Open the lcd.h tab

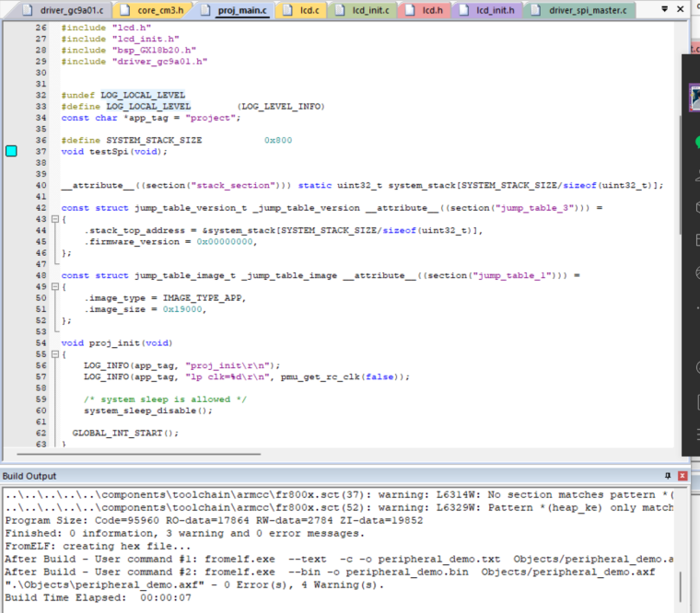tap(430, 11)
